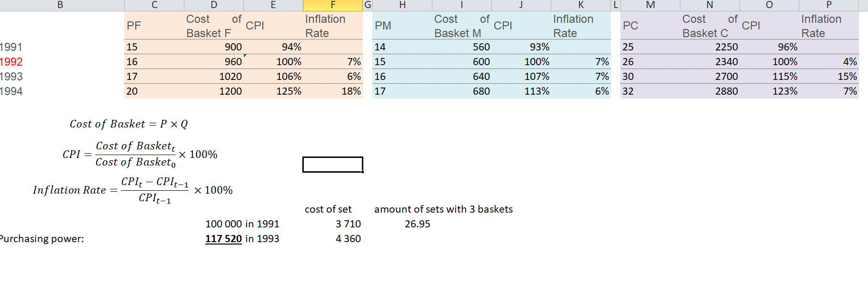Select column M header
Image resolution: width=868 pixels, height=284 pixels.
(x=650, y=5)
